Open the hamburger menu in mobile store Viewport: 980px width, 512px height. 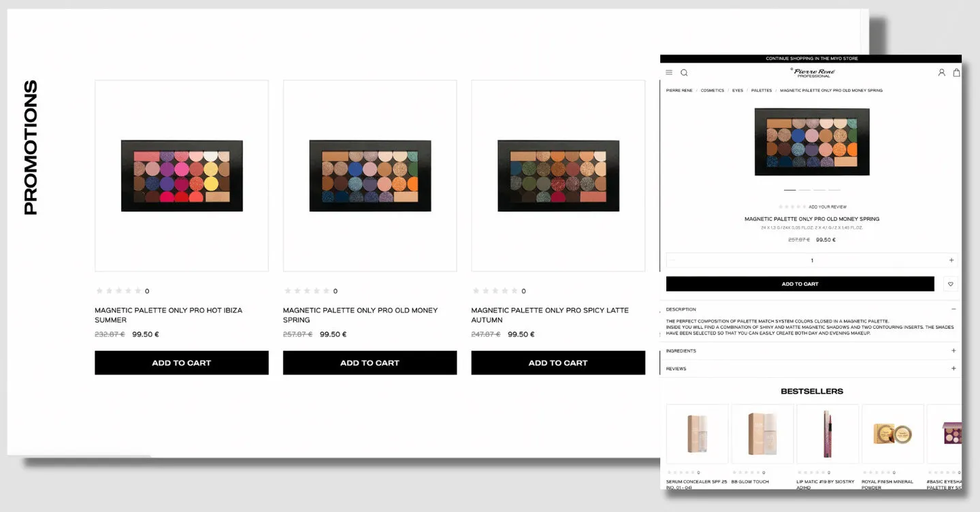click(x=669, y=72)
